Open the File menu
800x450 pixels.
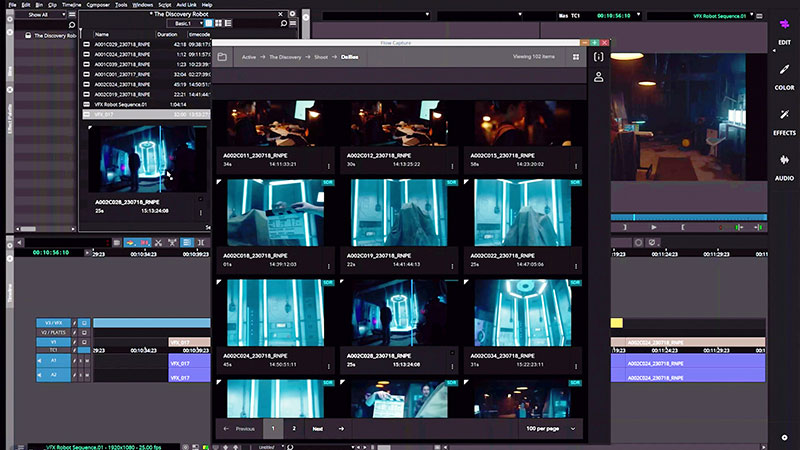pos(12,5)
